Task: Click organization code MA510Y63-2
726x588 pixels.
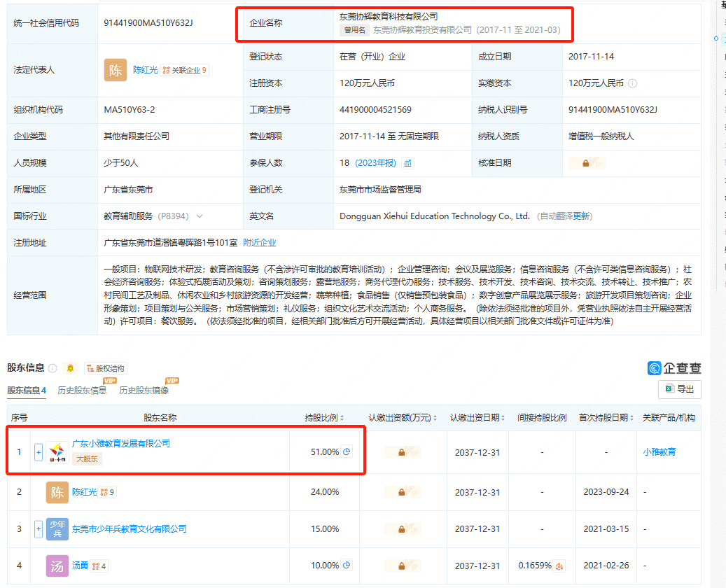Action: [x=130, y=110]
